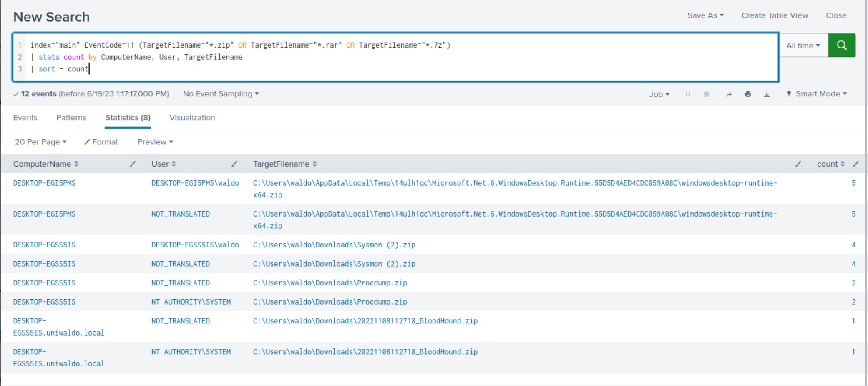Click the Procdump.zip path for NT AUTHORITY\SYSTEM
Screen dimensions: 868x386
[330, 302]
